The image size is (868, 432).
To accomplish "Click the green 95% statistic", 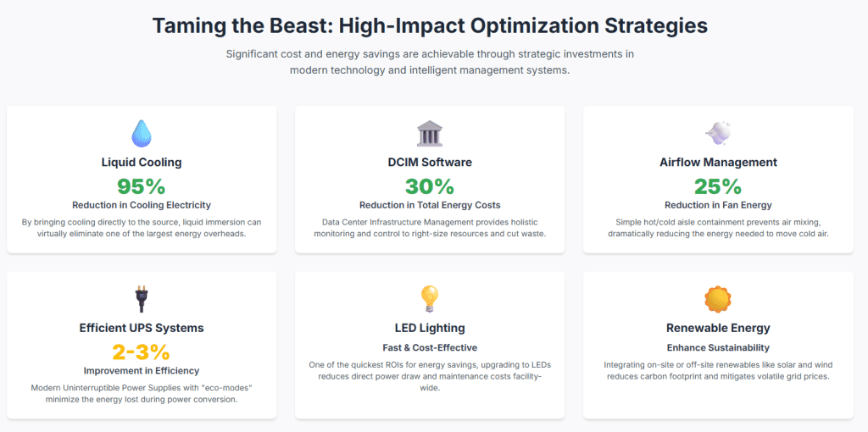I will (x=141, y=186).
